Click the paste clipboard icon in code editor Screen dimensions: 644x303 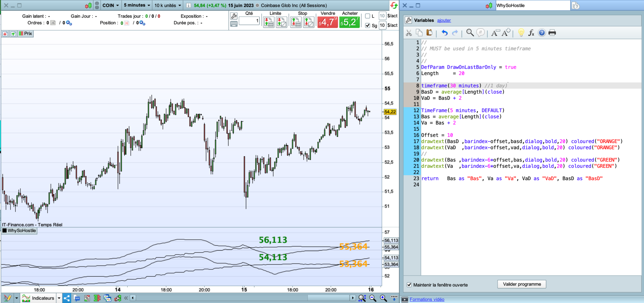coord(429,33)
